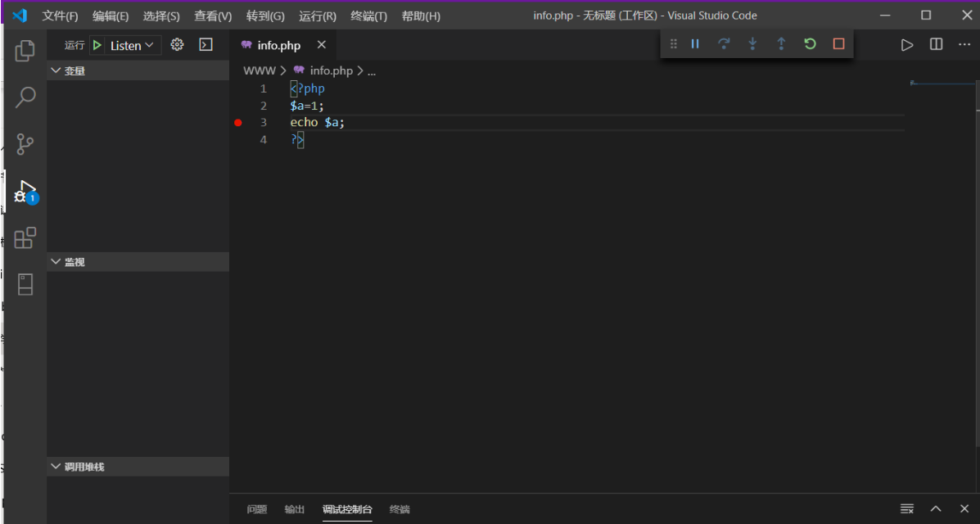Click Step Over in the debug toolbar
The image size is (980, 524).
point(724,43)
